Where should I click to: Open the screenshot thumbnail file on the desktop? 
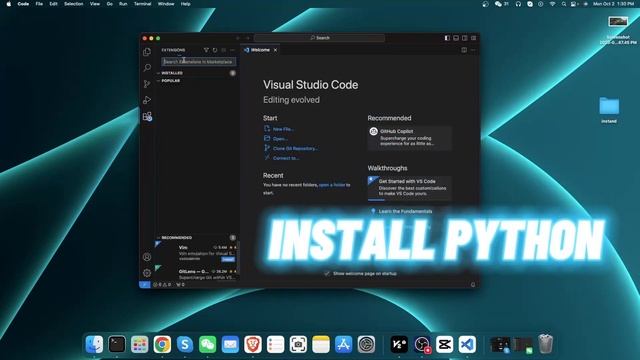(x=618, y=21)
